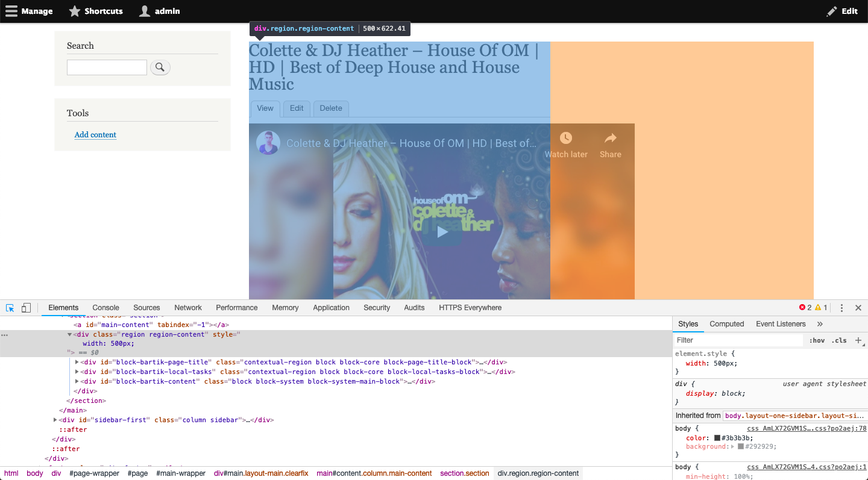
Task: Click the display: block declaration
Action: tap(715, 393)
